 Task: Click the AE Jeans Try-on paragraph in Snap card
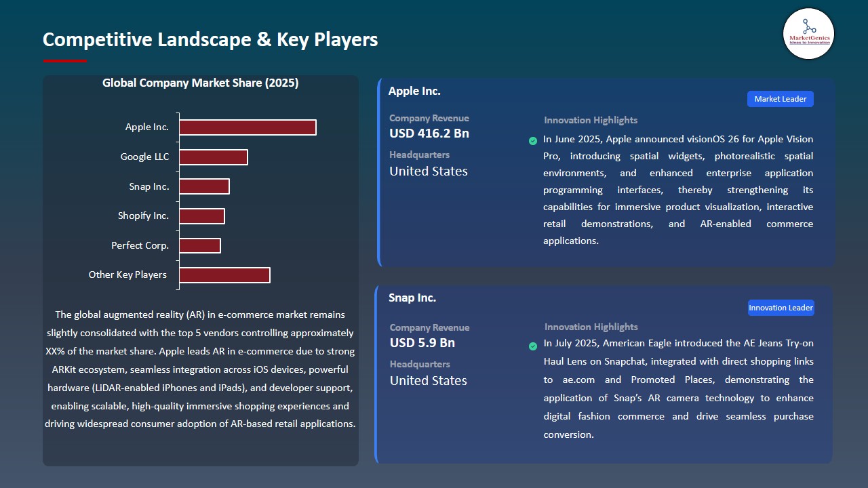point(678,389)
